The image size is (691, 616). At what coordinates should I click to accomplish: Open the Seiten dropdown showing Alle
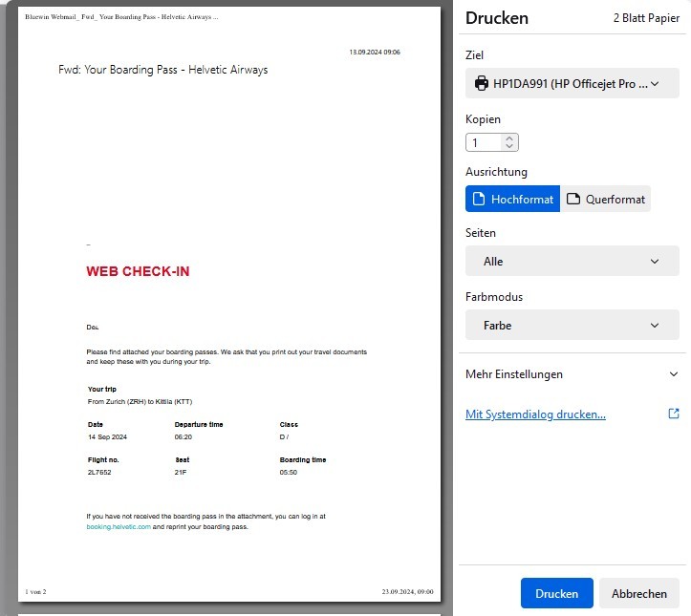(572, 261)
